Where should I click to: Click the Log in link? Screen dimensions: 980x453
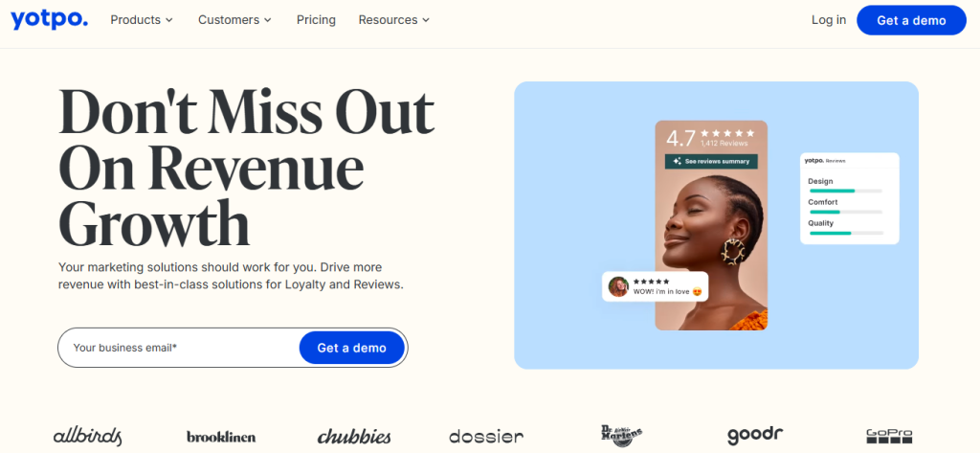(x=829, y=20)
